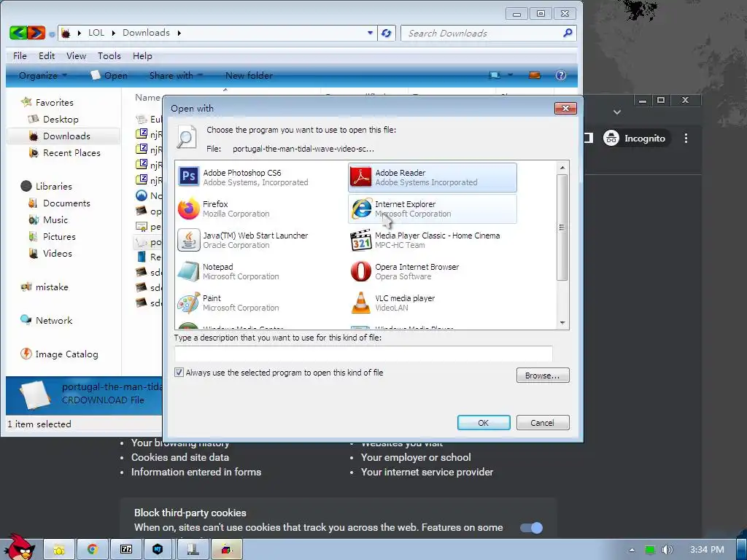Choose Java Web Start Launcher icon
This screenshot has height=560, width=747.
coord(189,240)
